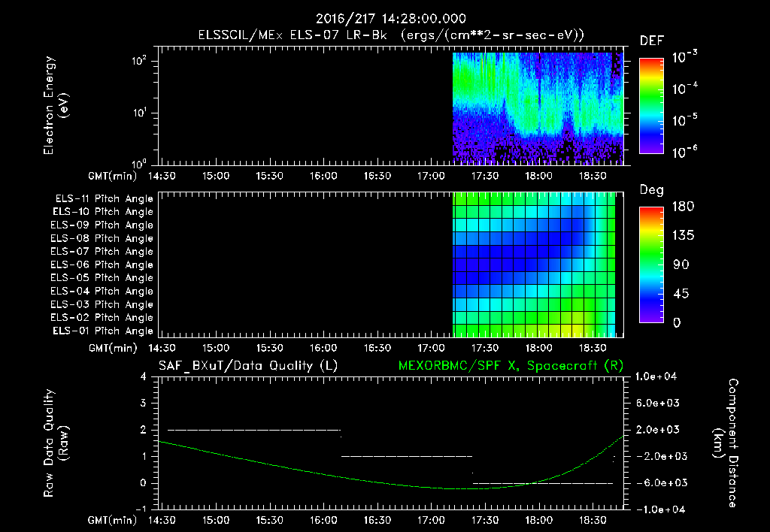Click the Deg colorbar label
The image size is (770, 532).
click(652, 190)
